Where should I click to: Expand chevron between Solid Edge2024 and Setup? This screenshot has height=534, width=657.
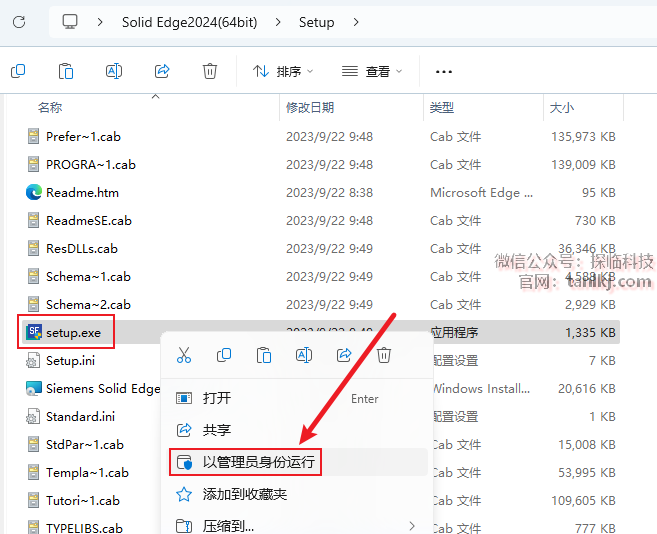click(278, 22)
